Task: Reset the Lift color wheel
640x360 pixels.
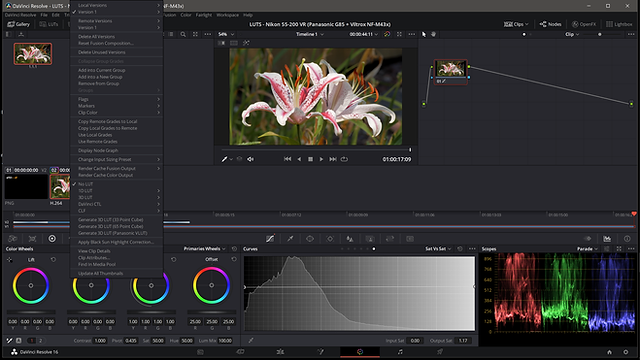Action: [x=53, y=259]
